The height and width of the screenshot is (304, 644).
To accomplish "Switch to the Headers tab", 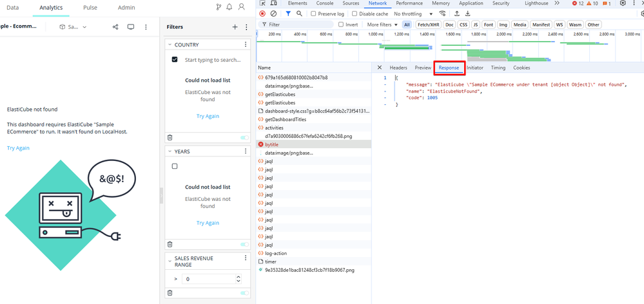I will point(398,68).
